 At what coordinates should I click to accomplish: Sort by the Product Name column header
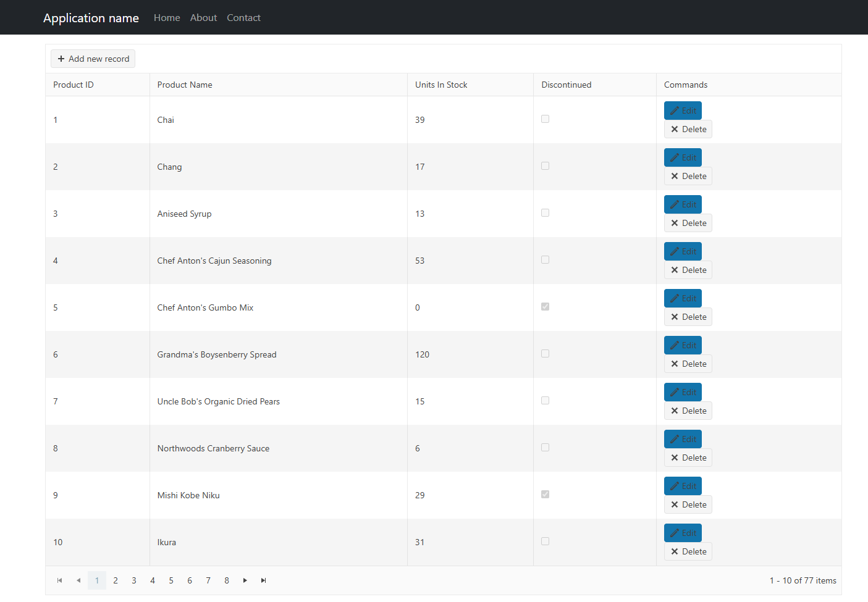coord(184,85)
